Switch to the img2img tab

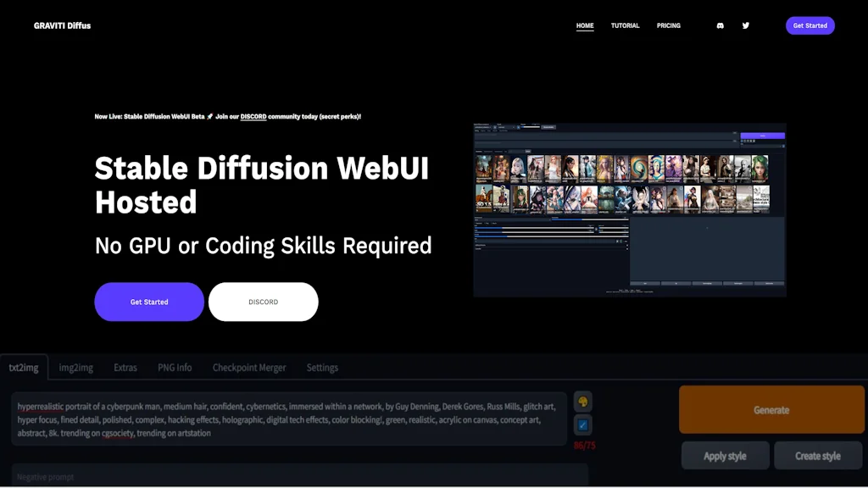click(75, 367)
